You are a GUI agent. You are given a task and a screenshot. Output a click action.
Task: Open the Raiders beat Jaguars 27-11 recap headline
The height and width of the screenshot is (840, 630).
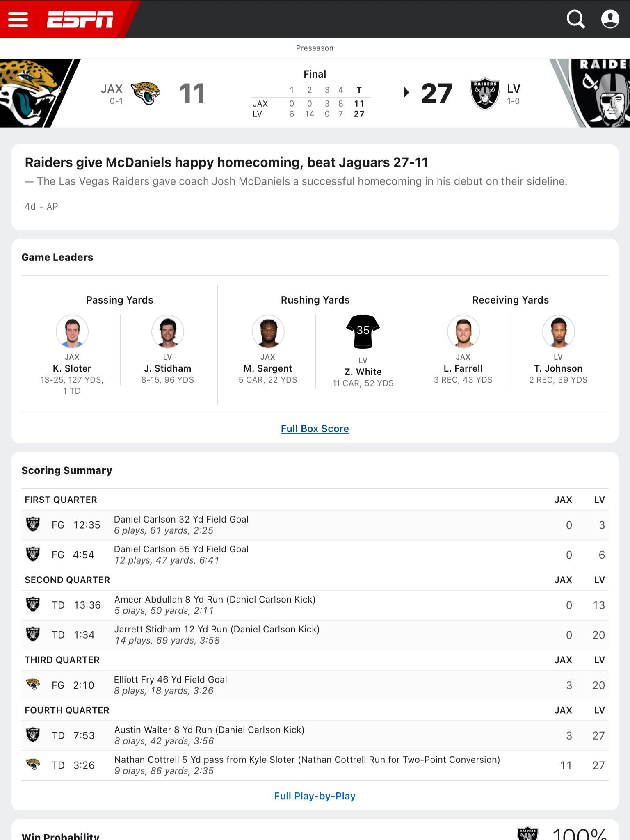[x=226, y=162]
